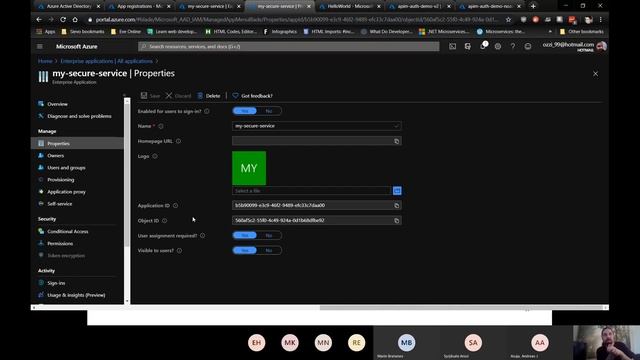Image resolution: width=640 pixels, height=360 pixels.
Task: Click the green MY logo thumbnail
Action: (249, 168)
